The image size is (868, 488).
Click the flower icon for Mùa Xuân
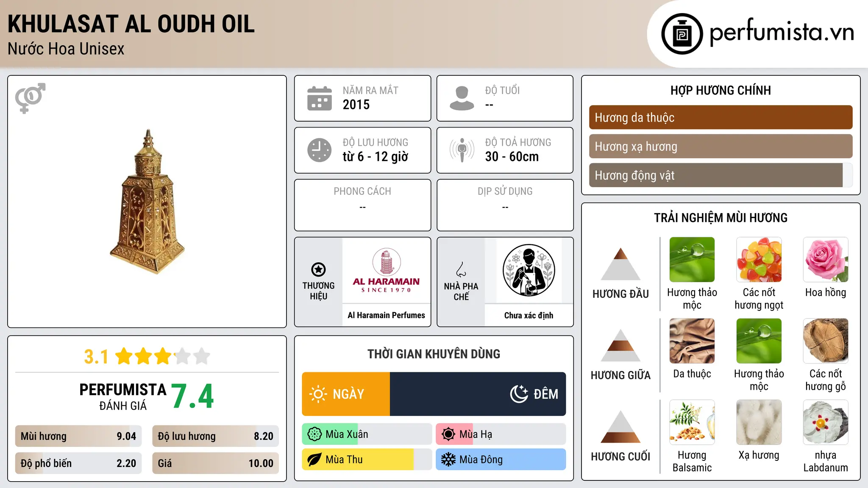tap(314, 434)
